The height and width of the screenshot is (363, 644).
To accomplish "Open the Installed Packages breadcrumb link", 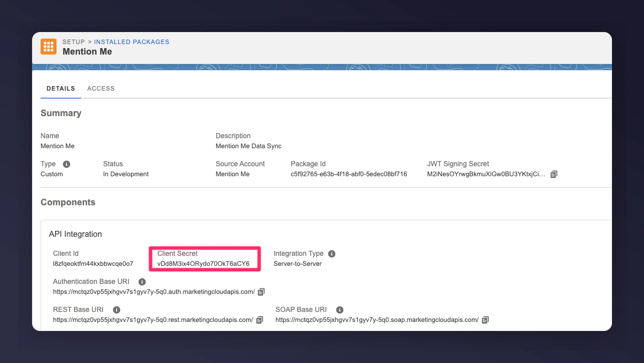I will pyautogui.click(x=132, y=42).
